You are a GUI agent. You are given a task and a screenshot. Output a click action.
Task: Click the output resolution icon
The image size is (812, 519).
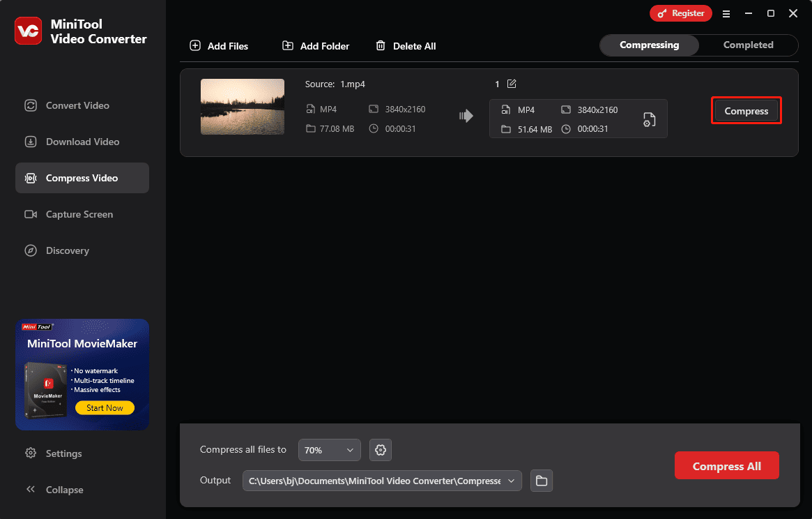pyautogui.click(x=566, y=110)
